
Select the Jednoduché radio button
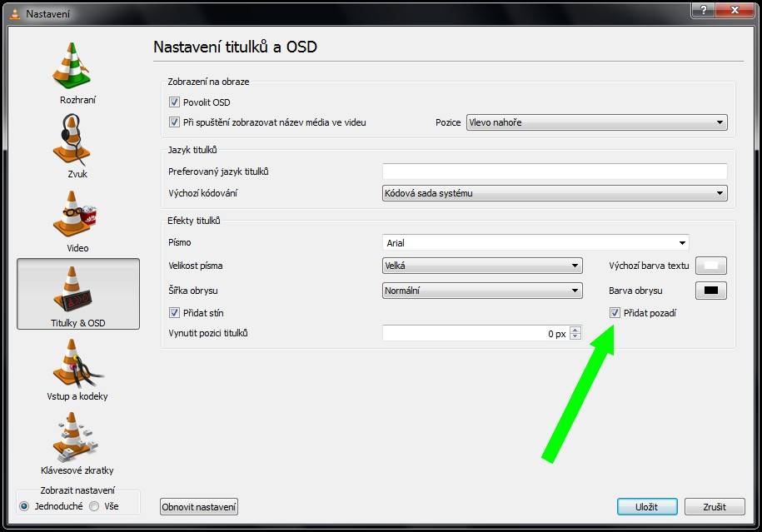[x=24, y=506]
